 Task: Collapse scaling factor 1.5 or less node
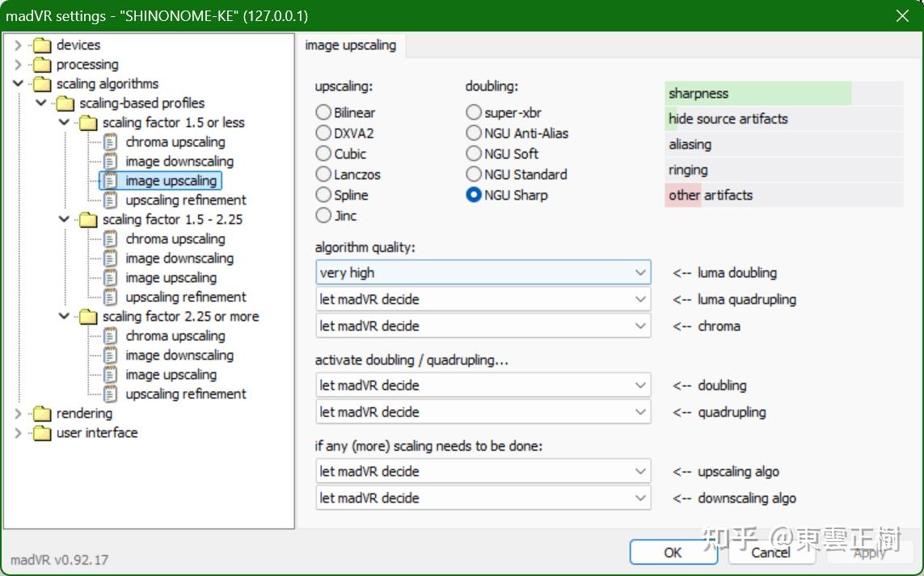coord(64,123)
